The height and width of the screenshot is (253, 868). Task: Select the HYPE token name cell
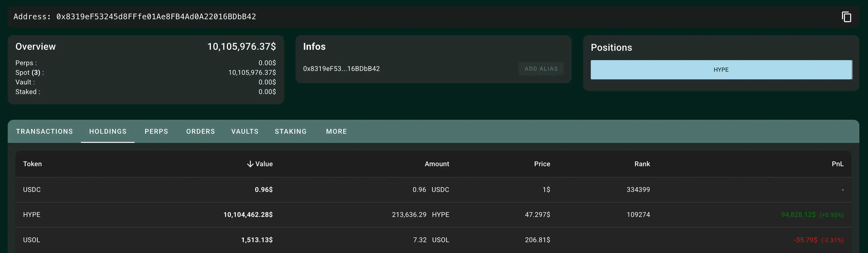32,215
